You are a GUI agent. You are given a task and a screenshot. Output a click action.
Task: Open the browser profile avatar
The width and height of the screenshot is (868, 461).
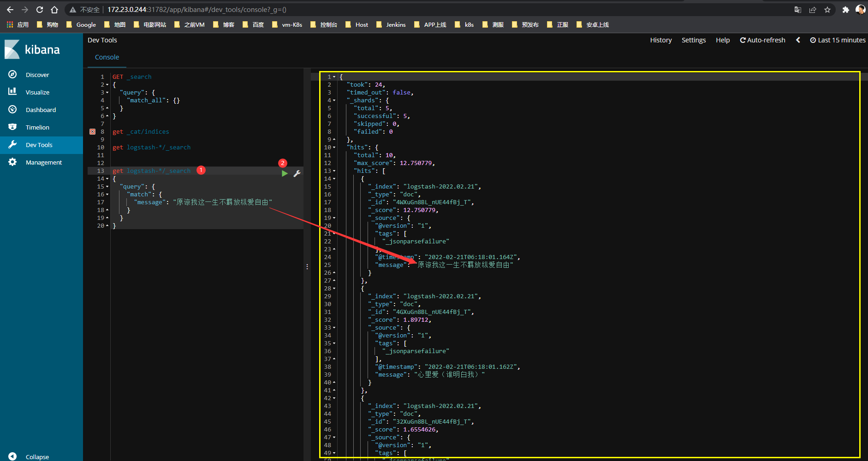point(861,10)
